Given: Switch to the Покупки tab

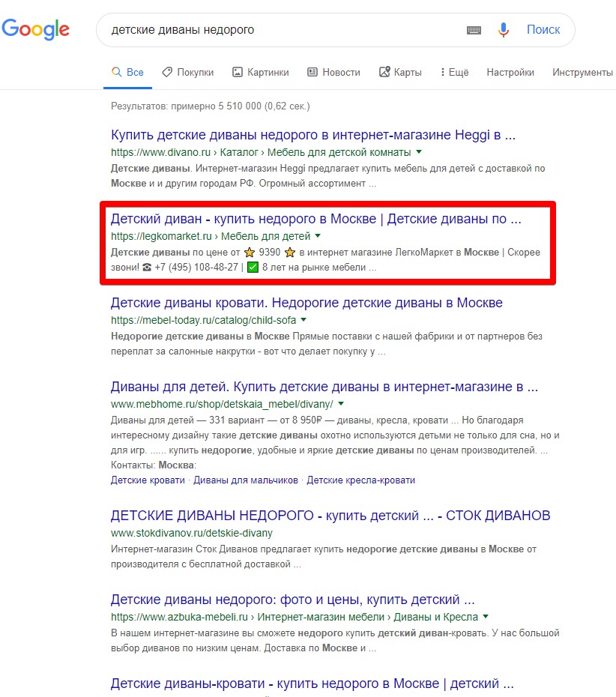Looking at the screenshot, I should tap(187, 72).
